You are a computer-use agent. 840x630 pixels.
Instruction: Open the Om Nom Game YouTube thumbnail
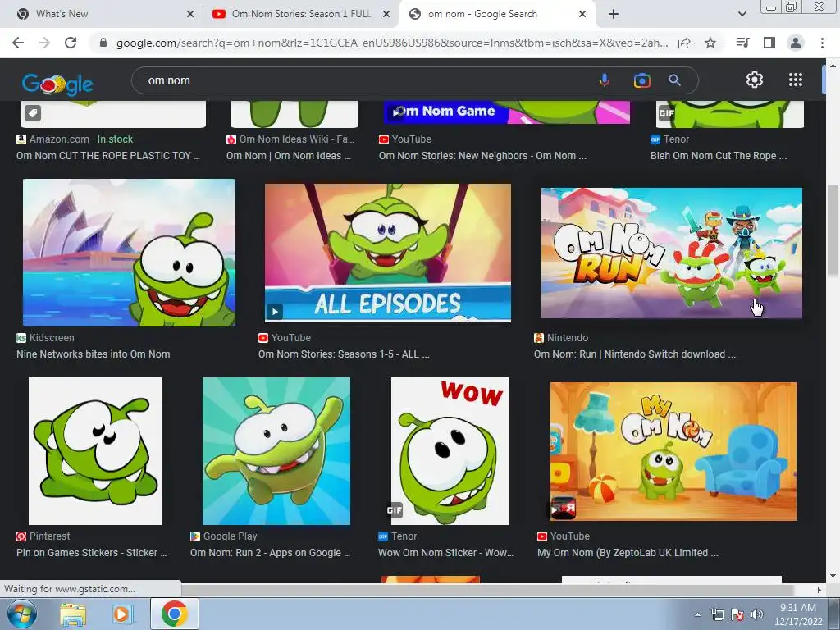click(x=506, y=112)
